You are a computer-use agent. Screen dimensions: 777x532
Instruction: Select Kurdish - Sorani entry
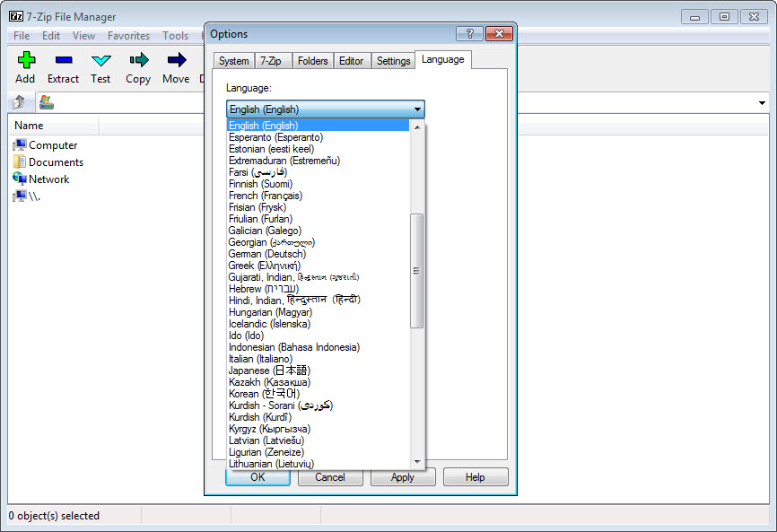[x=319, y=406]
